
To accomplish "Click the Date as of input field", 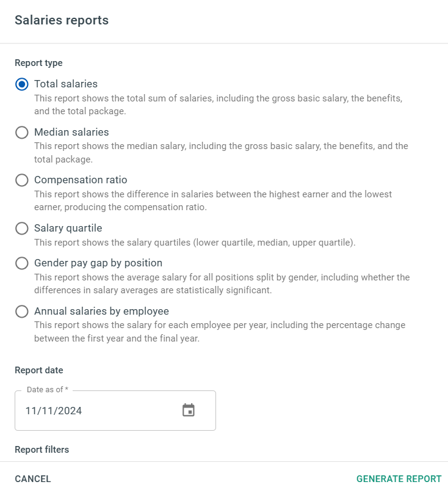I will [115, 411].
